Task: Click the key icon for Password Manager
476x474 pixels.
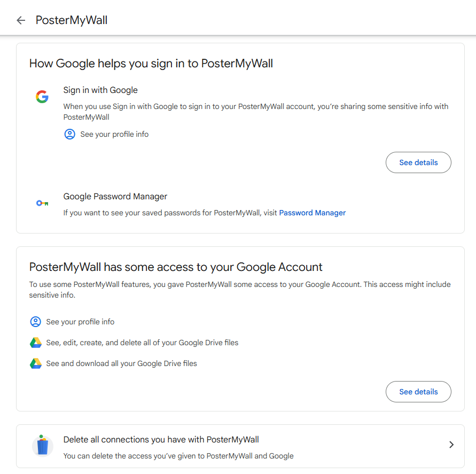Action: [x=42, y=203]
